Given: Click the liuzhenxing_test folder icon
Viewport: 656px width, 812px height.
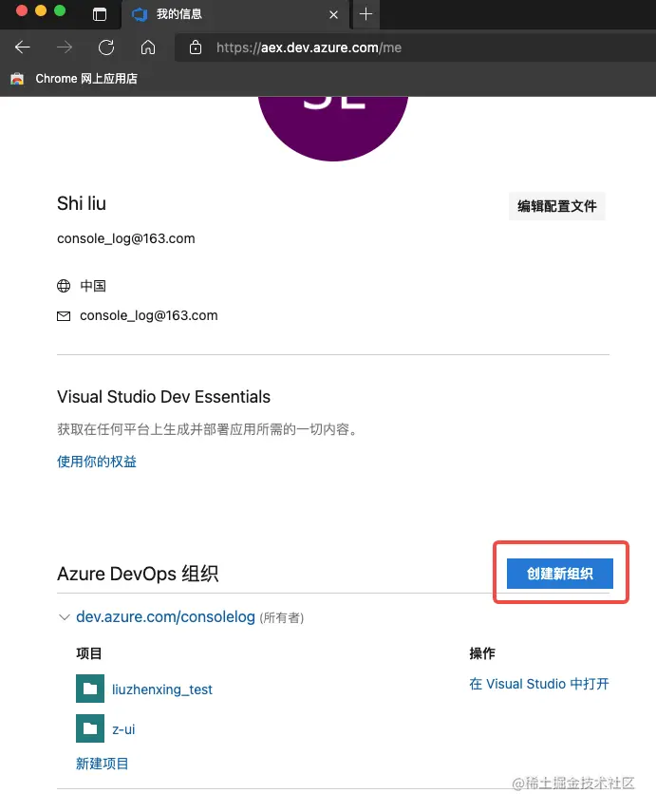Looking at the screenshot, I should click(x=90, y=689).
